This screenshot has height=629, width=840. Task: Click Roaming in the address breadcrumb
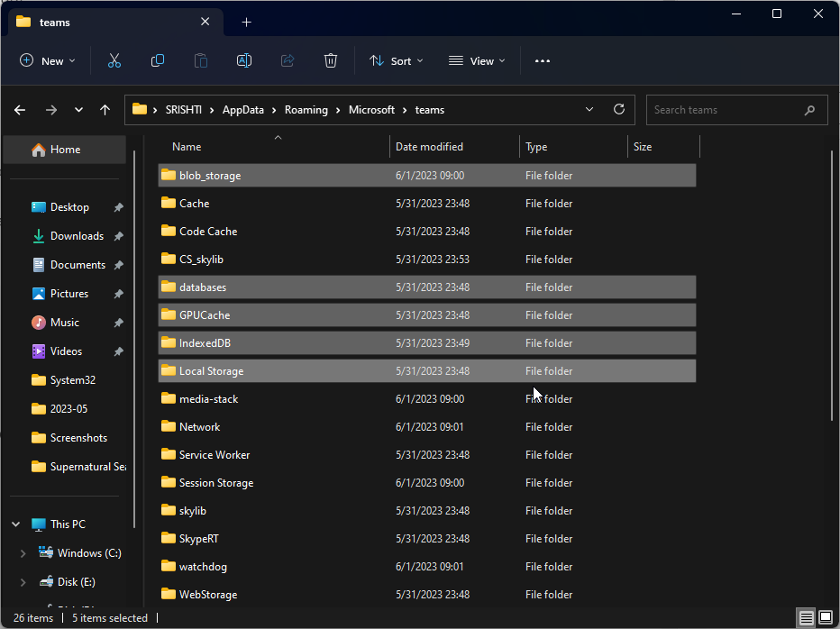click(x=306, y=110)
